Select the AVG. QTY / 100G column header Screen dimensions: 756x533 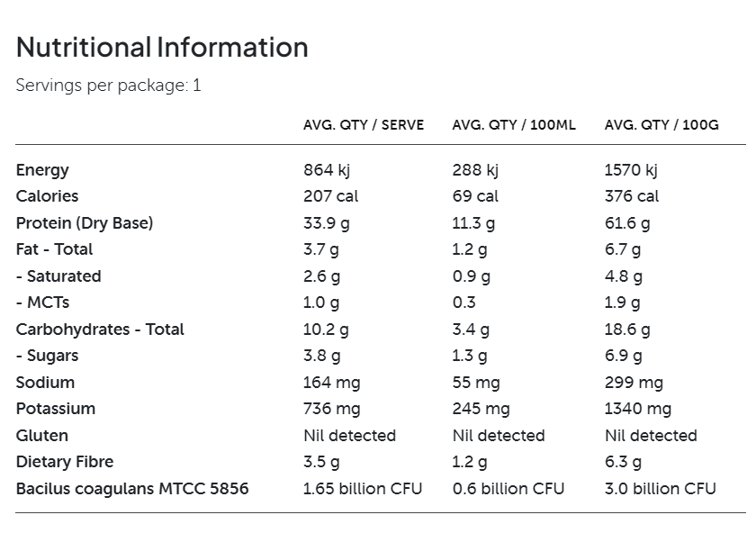pyautogui.click(x=661, y=125)
